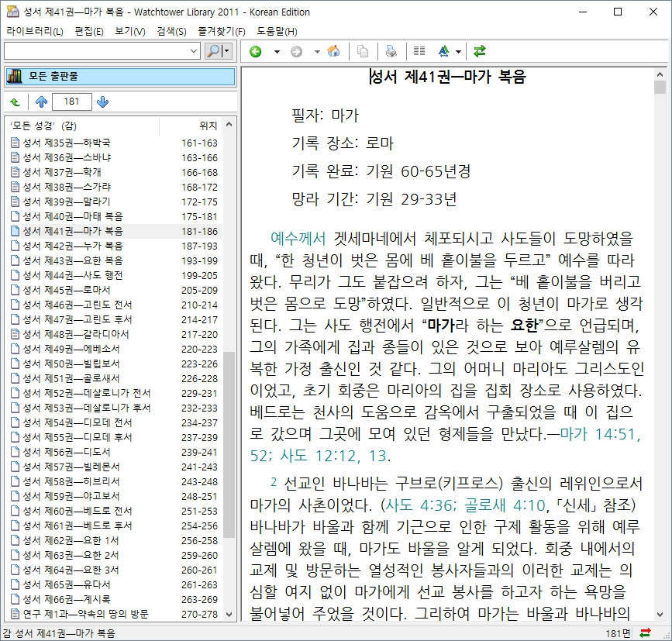
Task: Click the sync arrows icon in status bar
Action: 645,632
